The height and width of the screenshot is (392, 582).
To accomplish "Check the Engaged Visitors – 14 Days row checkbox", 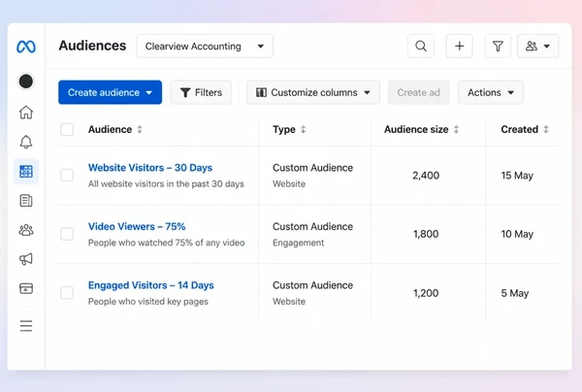I will (x=67, y=293).
